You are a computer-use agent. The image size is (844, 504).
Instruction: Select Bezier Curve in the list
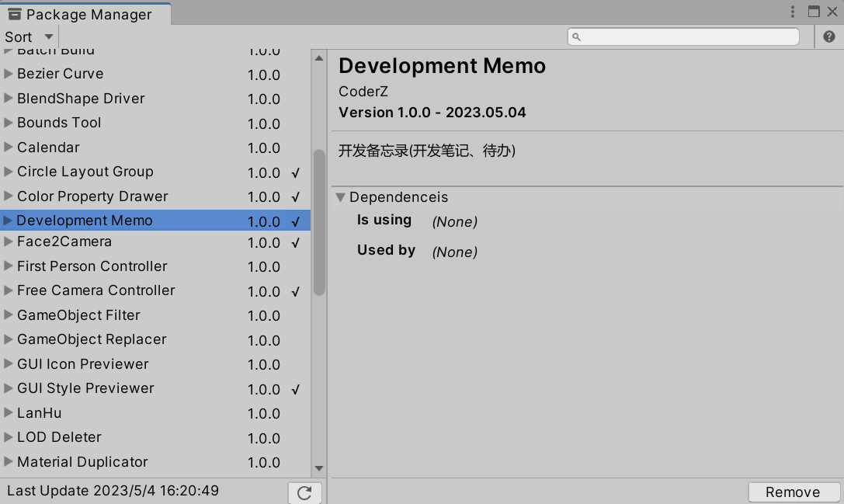point(155,74)
